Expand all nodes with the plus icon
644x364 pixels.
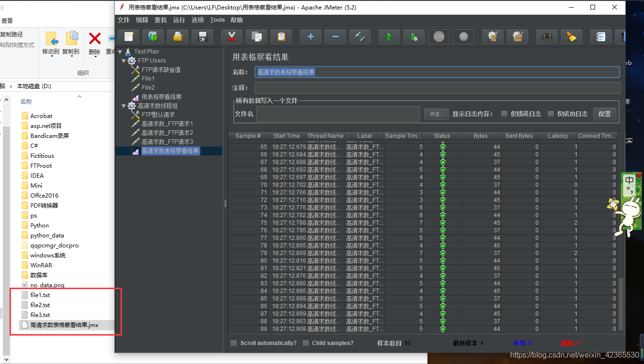(x=311, y=36)
